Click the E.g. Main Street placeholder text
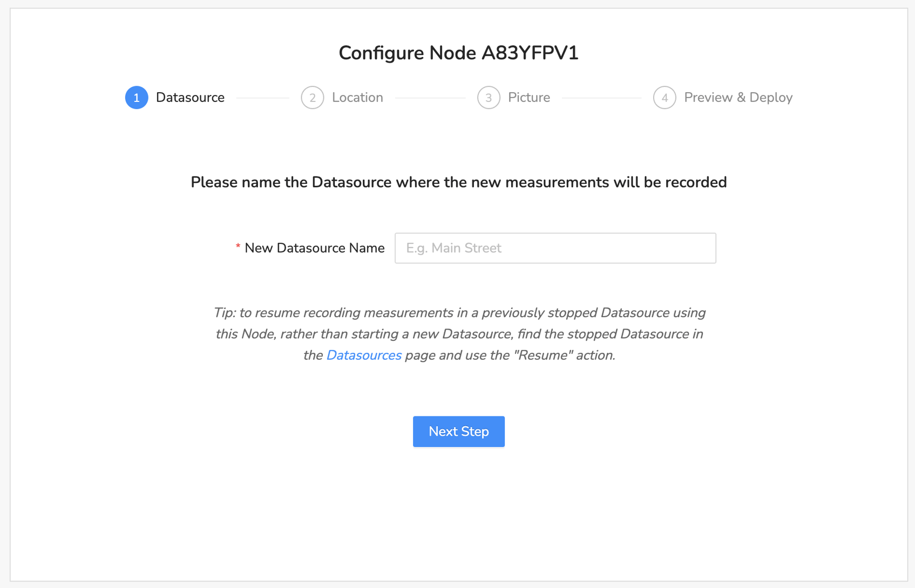The height and width of the screenshot is (588, 915). [x=454, y=248]
